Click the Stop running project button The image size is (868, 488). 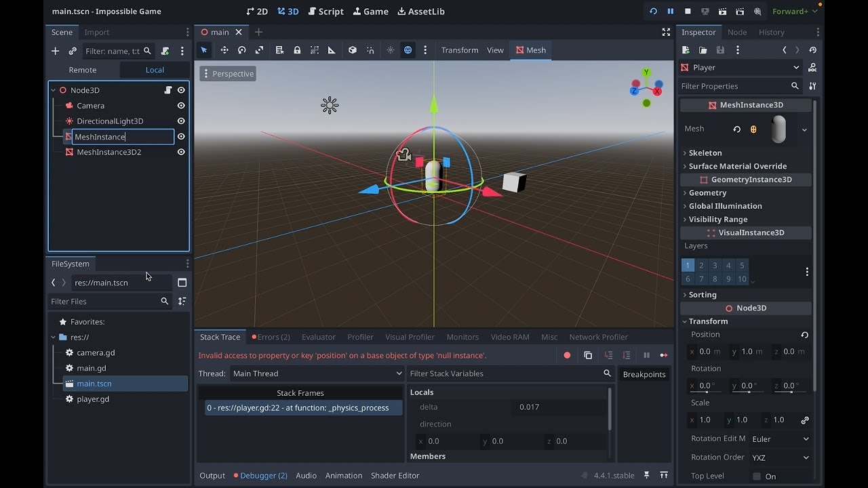point(688,12)
